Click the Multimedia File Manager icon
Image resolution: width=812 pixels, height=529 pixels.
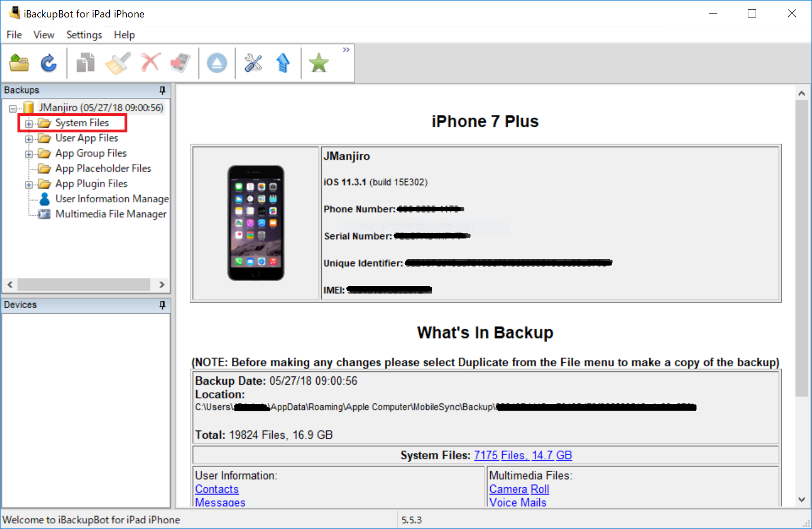[x=44, y=214]
